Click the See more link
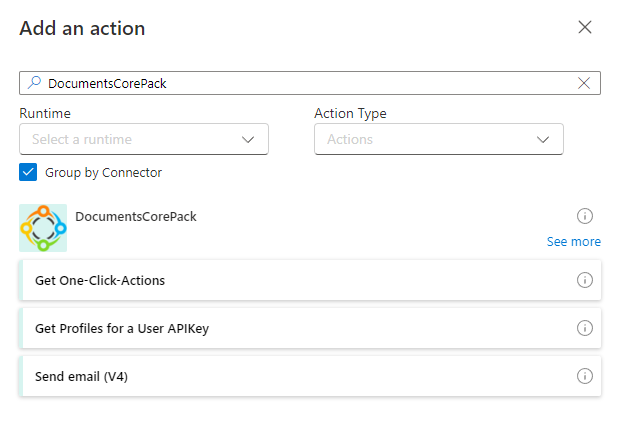This screenshot has width=622, height=426. pyautogui.click(x=573, y=241)
